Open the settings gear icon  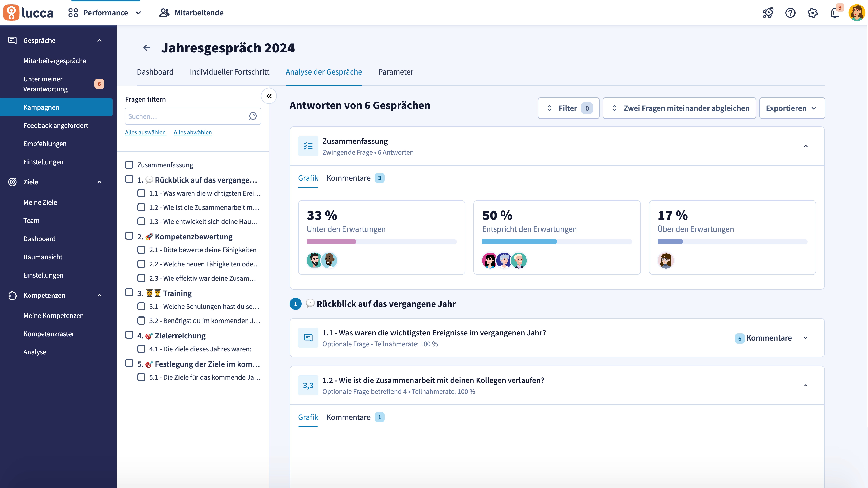click(x=812, y=13)
